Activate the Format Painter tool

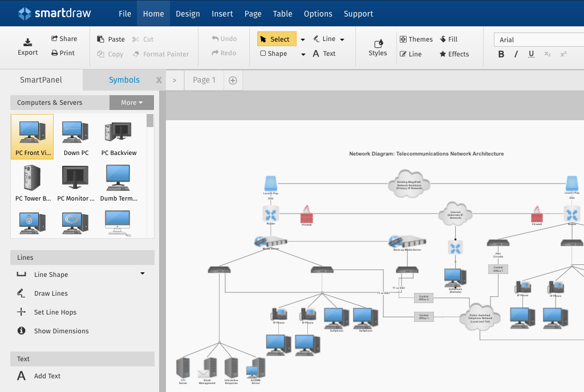click(x=161, y=54)
